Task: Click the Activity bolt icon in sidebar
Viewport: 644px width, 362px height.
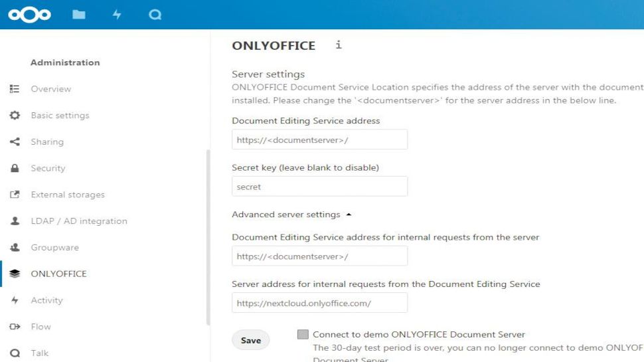Action: point(15,300)
